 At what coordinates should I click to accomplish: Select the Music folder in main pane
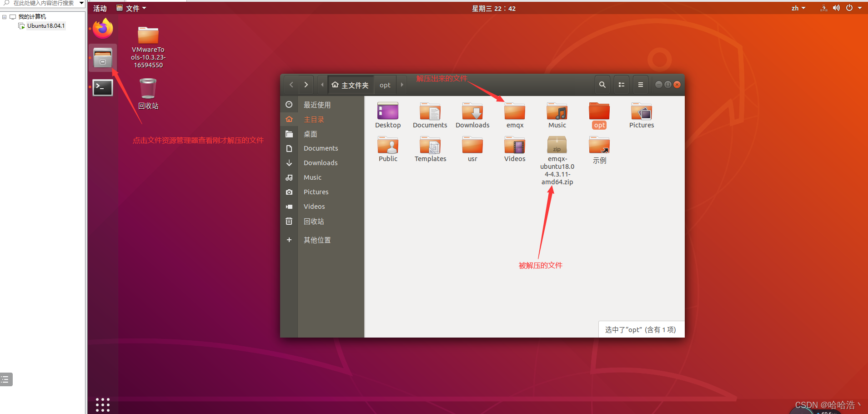point(557,116)
